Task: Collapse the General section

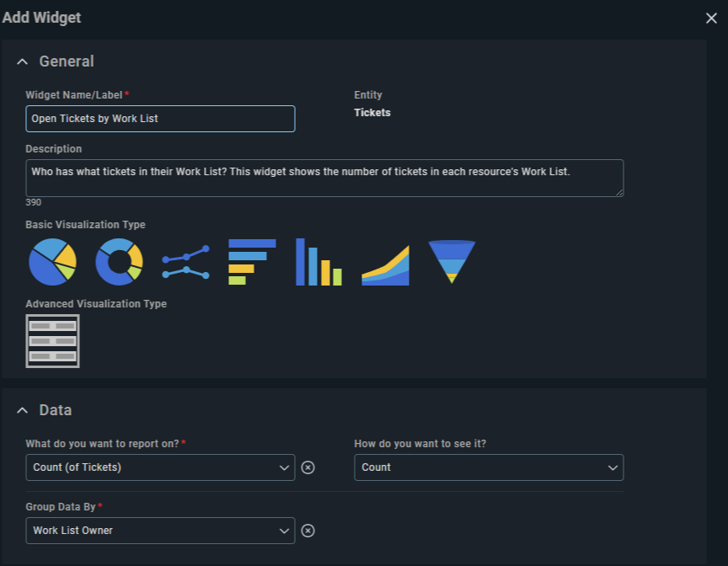Action: [22, 61]
